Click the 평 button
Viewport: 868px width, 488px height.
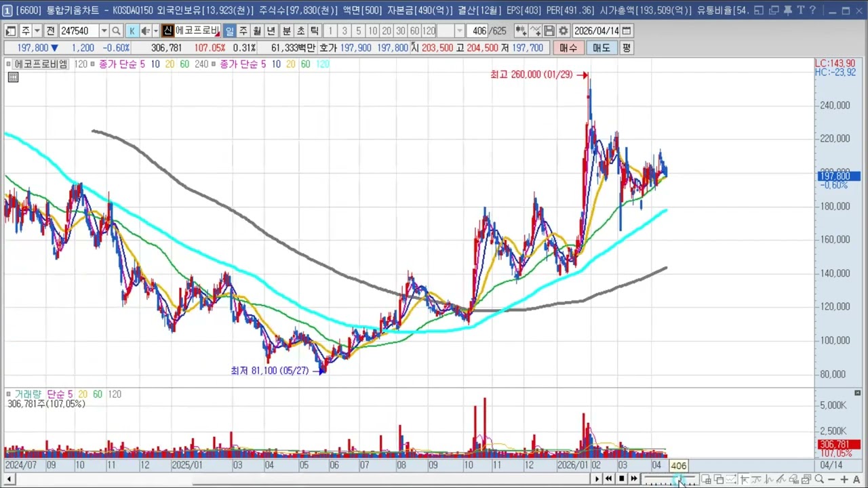pos(626,48)
